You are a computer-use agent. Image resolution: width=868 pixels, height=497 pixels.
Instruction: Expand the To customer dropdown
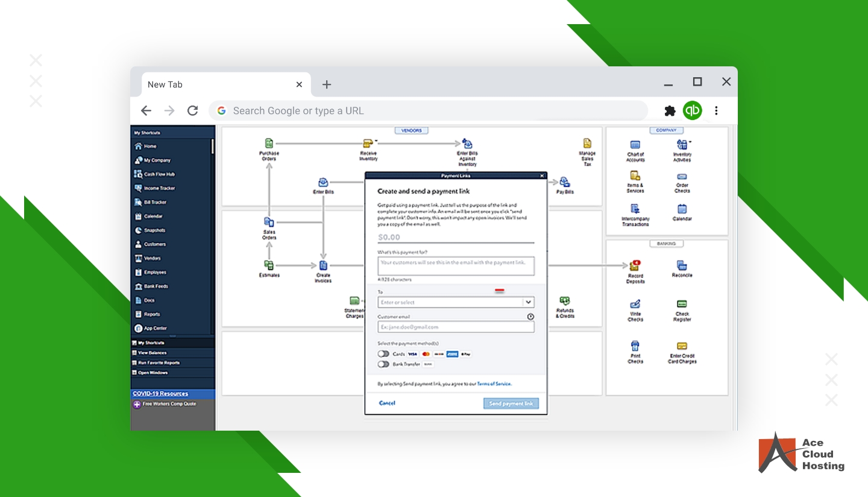tap(528, 302)
